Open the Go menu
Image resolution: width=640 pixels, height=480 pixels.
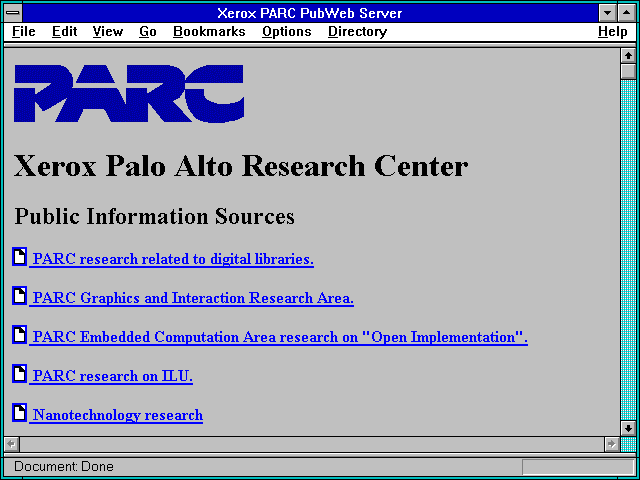(147, 32)
